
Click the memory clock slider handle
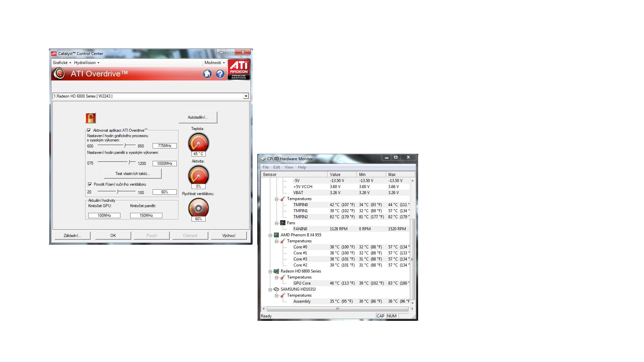129,163
